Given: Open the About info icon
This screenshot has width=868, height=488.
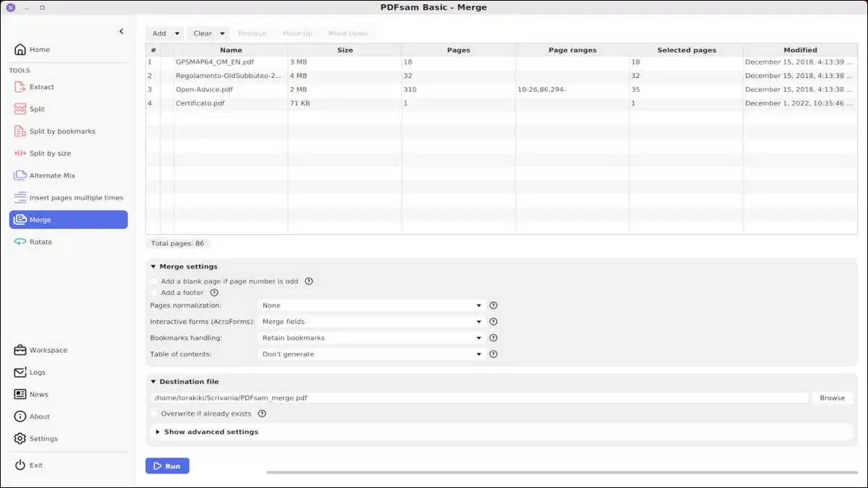Looking at the screenshot, I should (x=20, y=416).
